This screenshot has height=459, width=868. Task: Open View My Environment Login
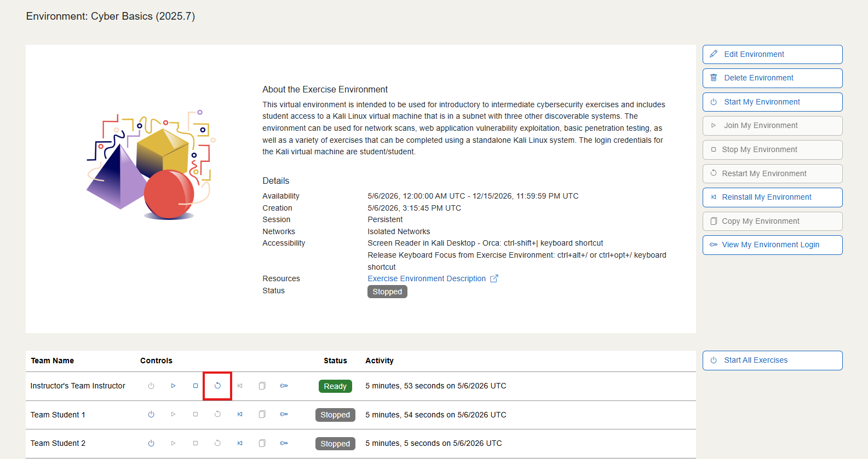click(x=772, y=245)
